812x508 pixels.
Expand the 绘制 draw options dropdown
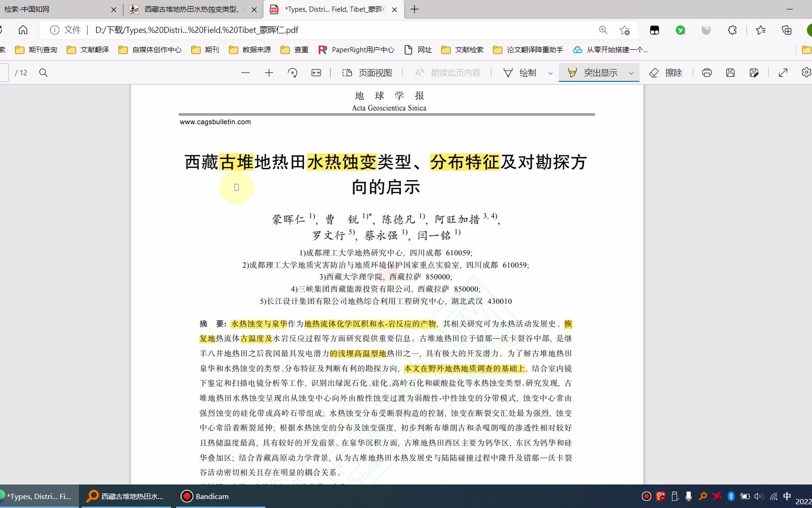(x=550, y=73)
